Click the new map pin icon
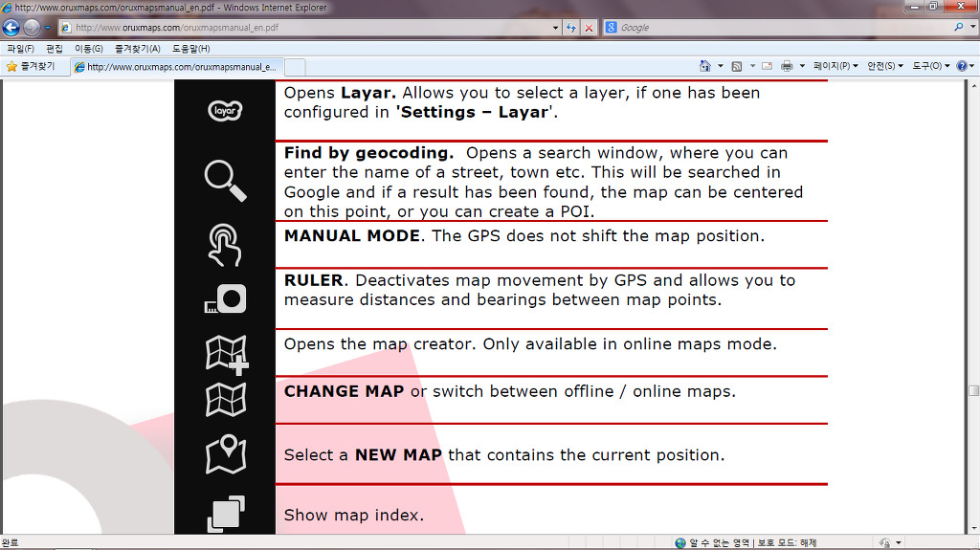The height and width of the screenshot is (550, 980). coord(226,454)
